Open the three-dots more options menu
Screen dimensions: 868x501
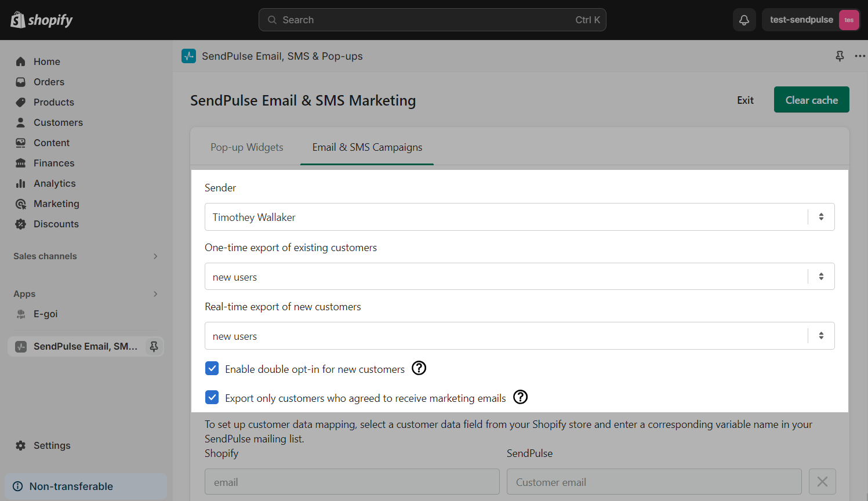coord(859,56)
